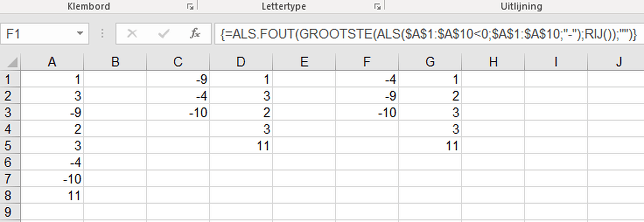Open Lettertype dialog launcher
Image resolution: width=644 pixels, height=222 pixels.
(x=377, y=7)
